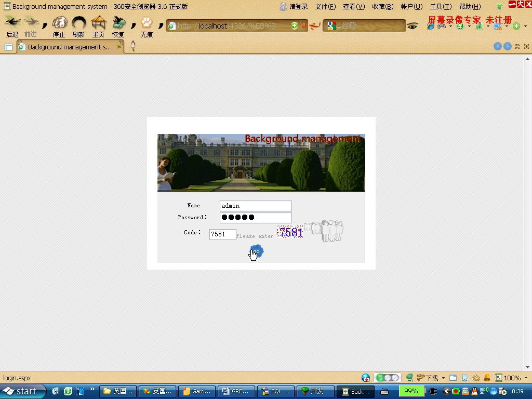Open the 下载 download dropdown arrow
The image size is (532, 399).
(x=443, y=378)
